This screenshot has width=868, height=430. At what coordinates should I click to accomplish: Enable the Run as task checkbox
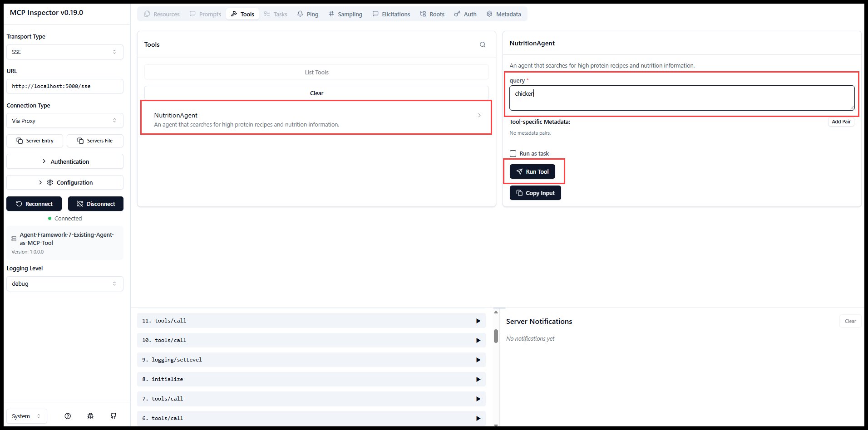(513, 153)
